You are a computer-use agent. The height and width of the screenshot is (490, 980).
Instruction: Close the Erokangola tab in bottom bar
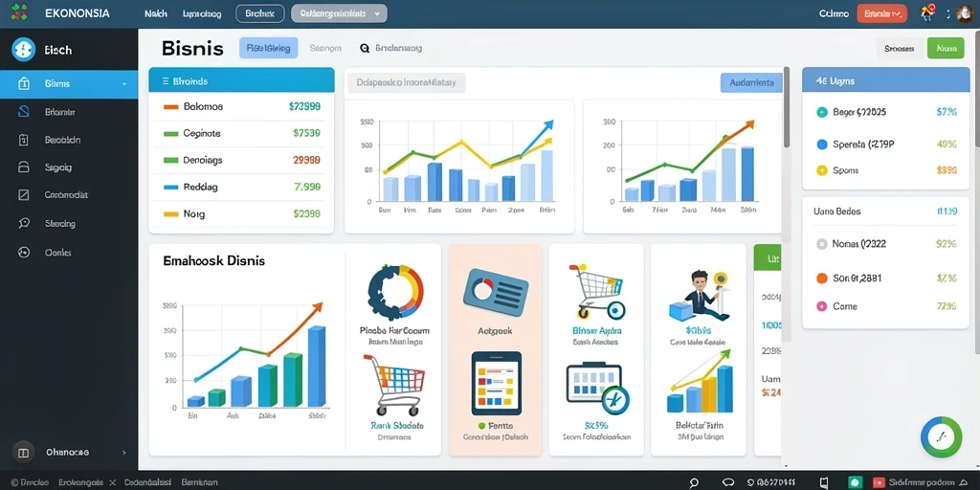[x=113, y=482]
